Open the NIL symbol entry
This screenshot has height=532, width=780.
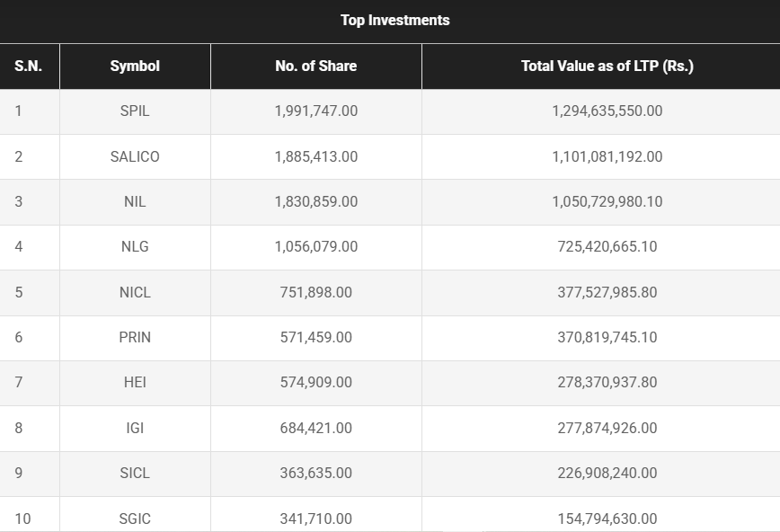tap(135, 201)
